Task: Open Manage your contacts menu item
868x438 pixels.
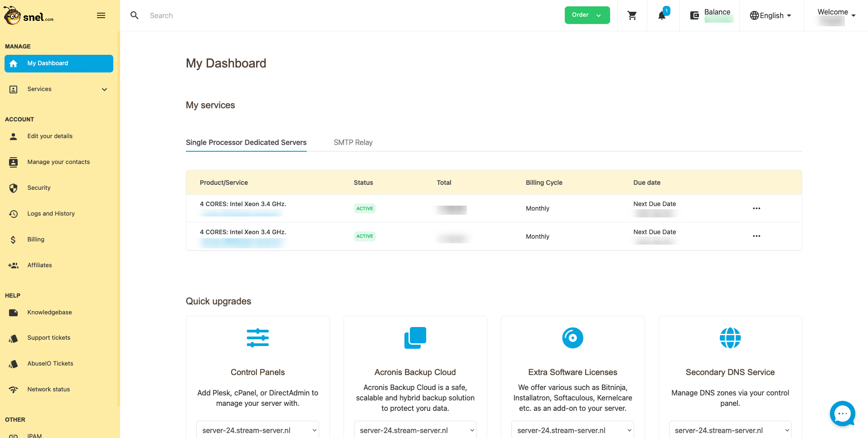Action: click(58, 162)
